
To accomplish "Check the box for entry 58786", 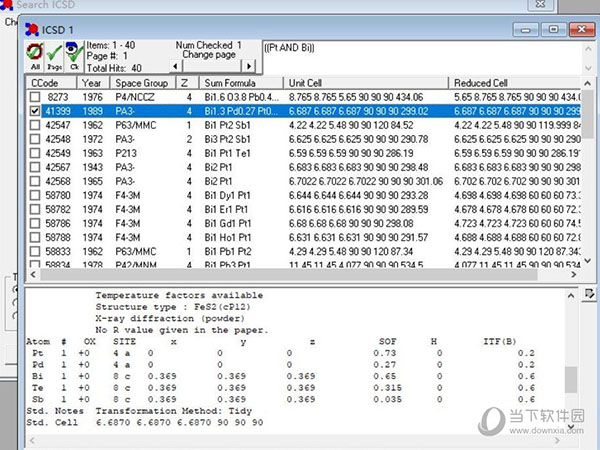I will pyautogui.click(x=35, y=223).
